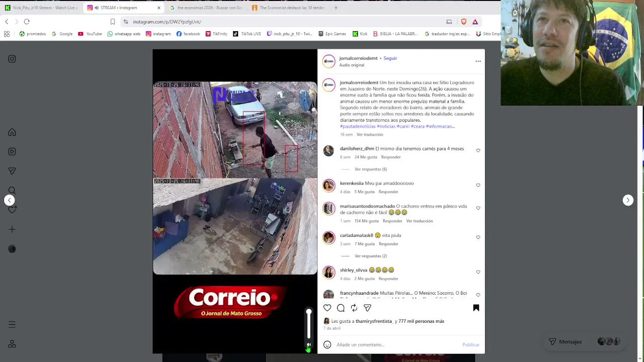Open the facebook bookmark
644x362 pixels.
pos(188,34)
